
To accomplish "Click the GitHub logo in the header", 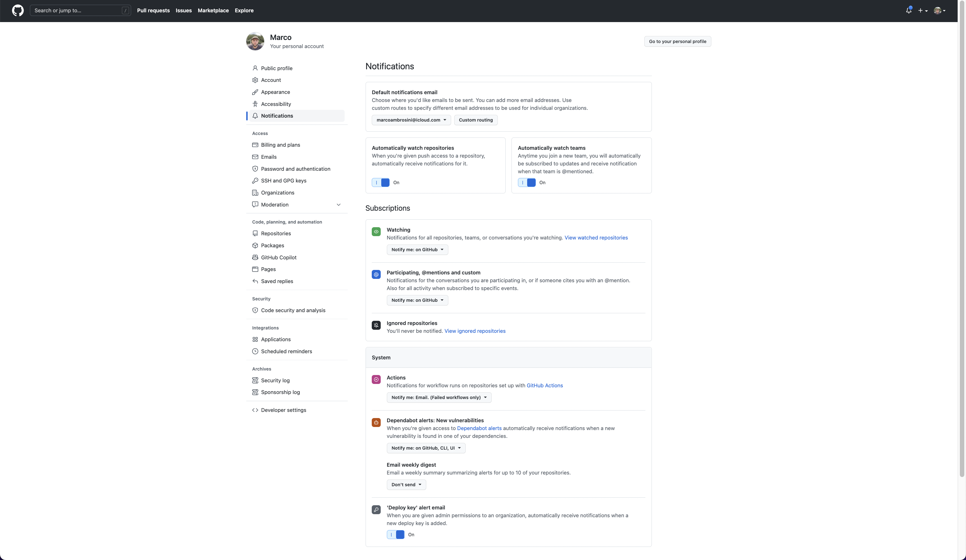I will point(18,10).
